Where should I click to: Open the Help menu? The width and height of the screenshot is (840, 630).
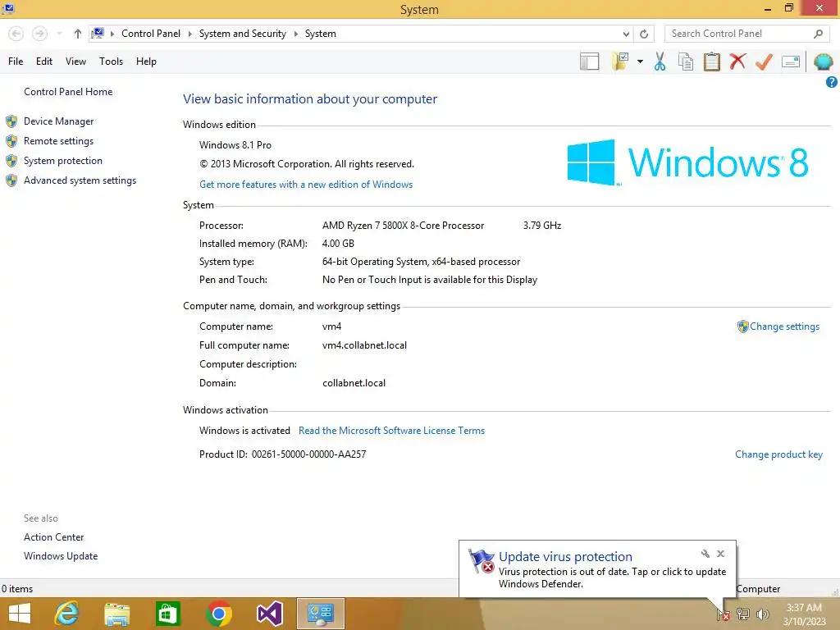pyautogui.click(x=146, y=62)
